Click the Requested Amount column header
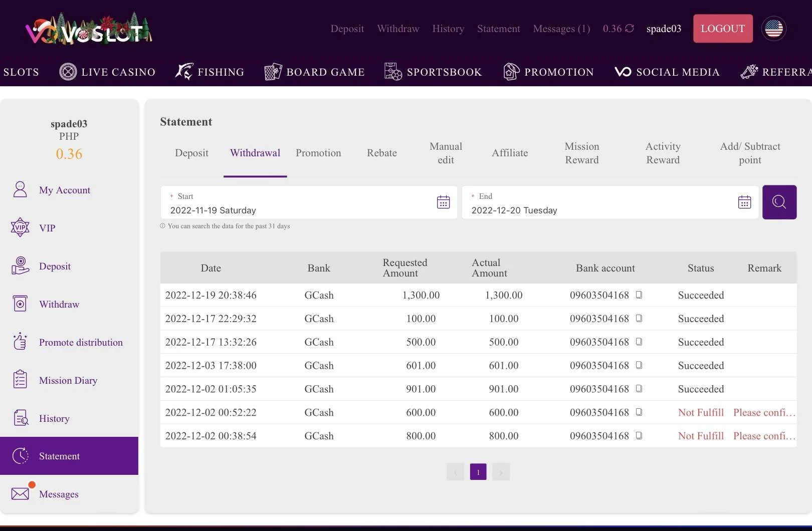Image resolution: width=812 pixels, height=531 pixels. tap(405, 268)
